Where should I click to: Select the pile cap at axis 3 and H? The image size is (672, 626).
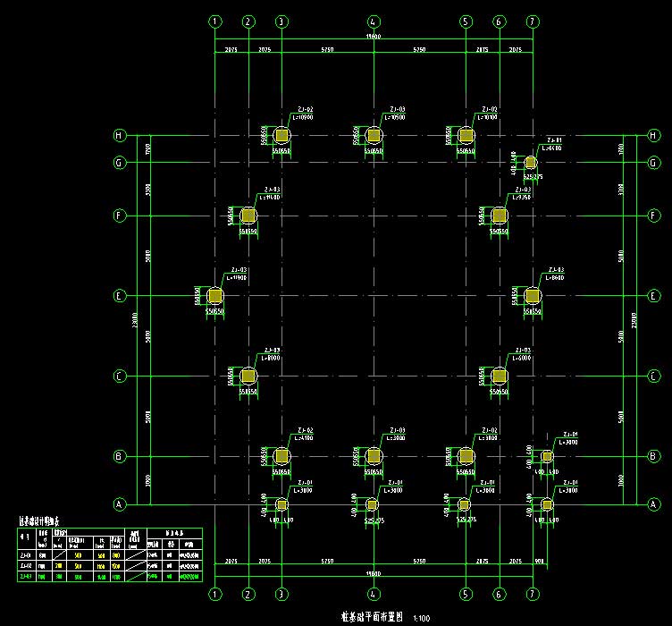coord(281,136)
